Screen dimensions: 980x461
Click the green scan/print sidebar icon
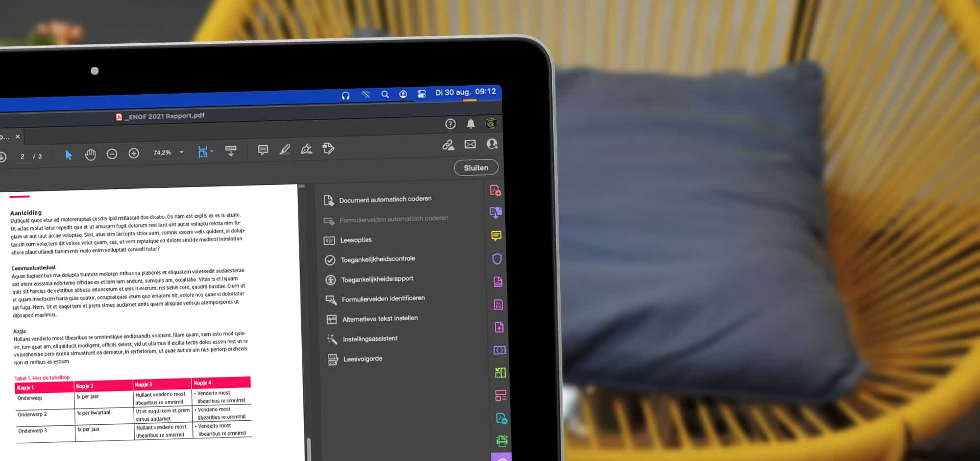click(x=502, y=440)
